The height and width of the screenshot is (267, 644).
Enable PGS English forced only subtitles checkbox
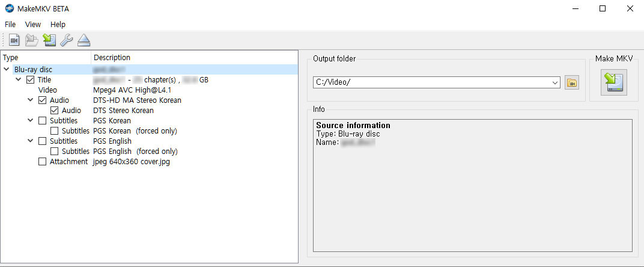54,152
